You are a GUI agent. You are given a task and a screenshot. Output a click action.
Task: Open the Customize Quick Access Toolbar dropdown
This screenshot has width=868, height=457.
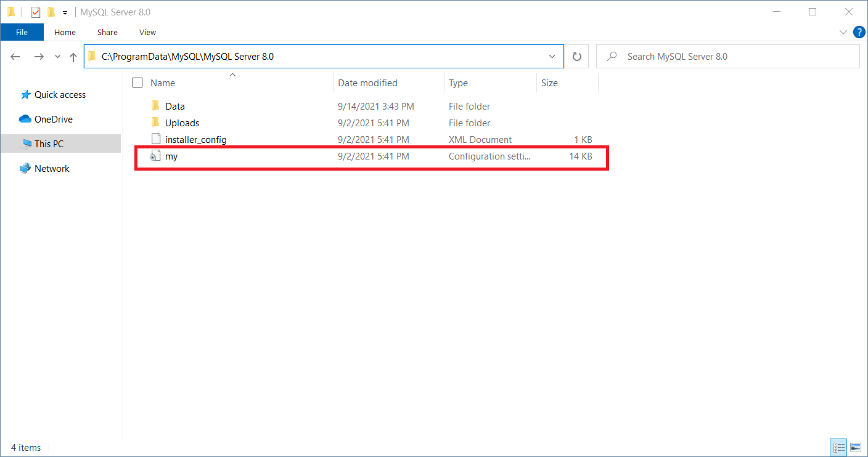[65, 12]
